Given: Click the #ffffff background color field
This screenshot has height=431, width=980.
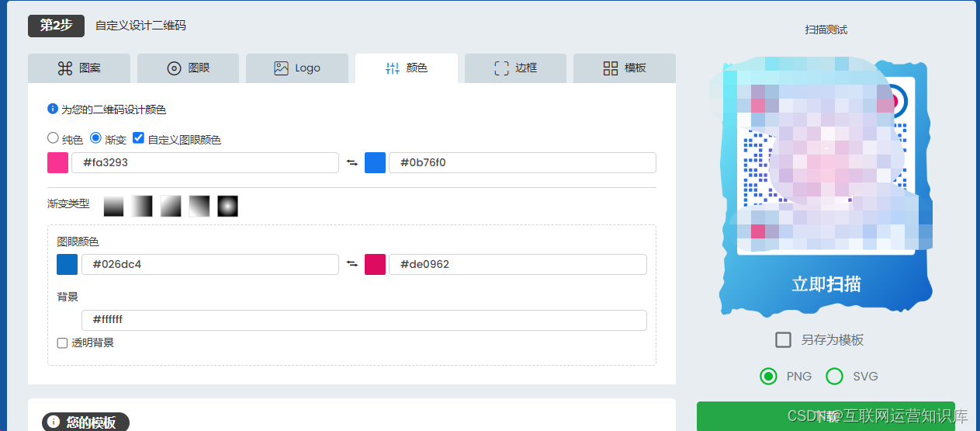Looking at the screenshot, I should point(364,320).
